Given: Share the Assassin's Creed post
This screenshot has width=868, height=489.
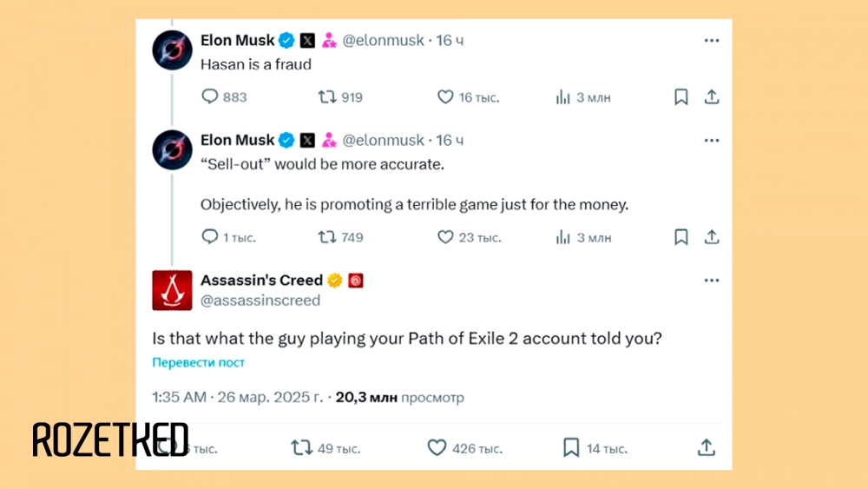Looking at the screenshot, I should (706, 447).
